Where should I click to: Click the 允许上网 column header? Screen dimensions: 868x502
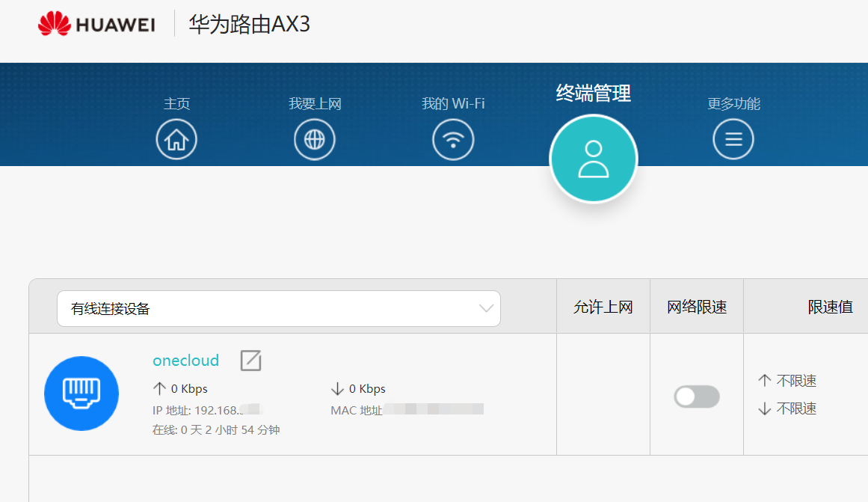click(603, 307)
